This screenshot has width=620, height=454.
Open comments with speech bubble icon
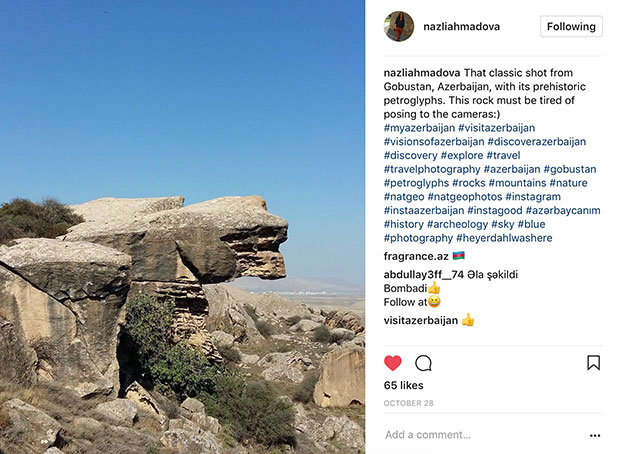423,363
